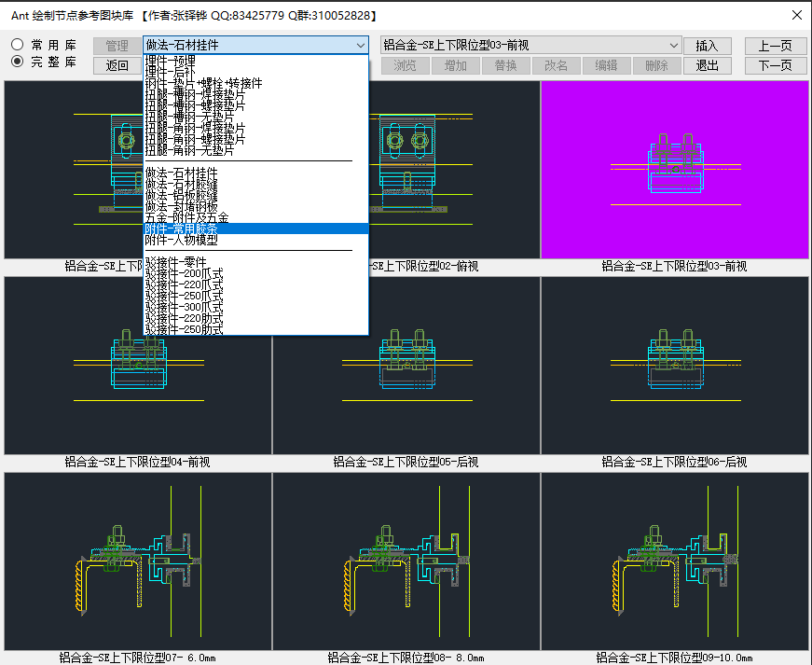
Task: Select the 完整库 radio button
Action: 18,62
